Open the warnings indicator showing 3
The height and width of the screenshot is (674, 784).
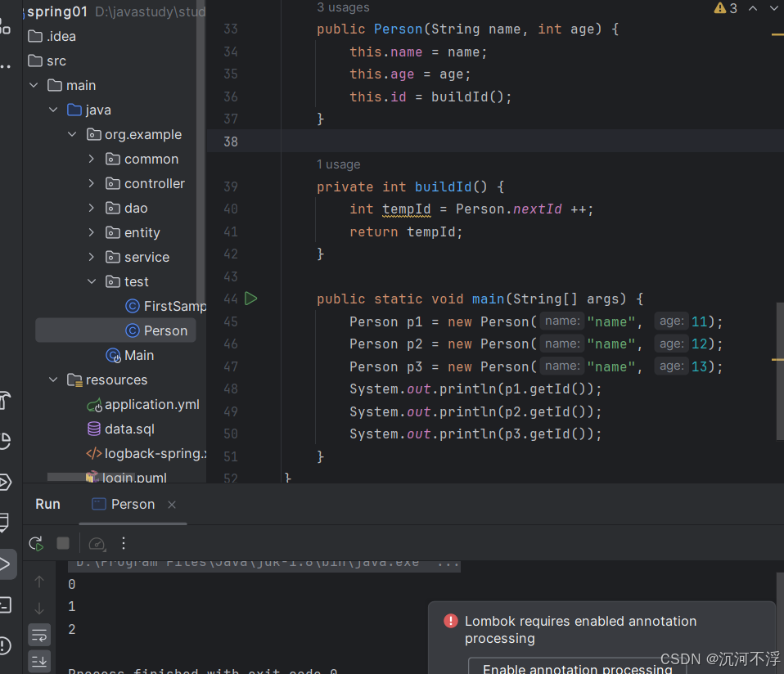(726, 8)
